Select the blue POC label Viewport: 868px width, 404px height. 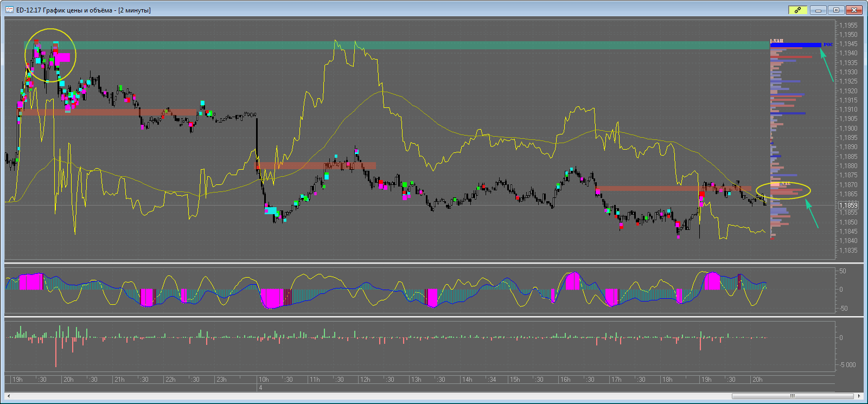pos(828,44)
